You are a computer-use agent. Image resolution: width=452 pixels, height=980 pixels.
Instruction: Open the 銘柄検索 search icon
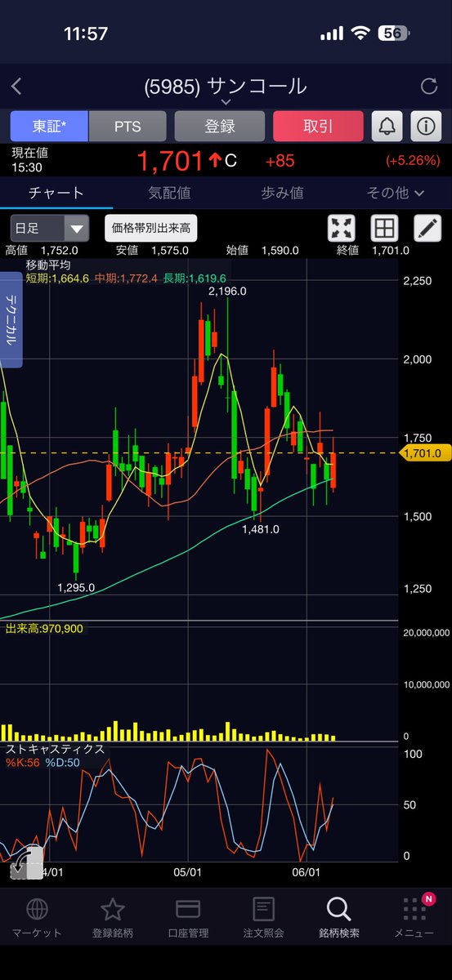(x=338, y=908)
